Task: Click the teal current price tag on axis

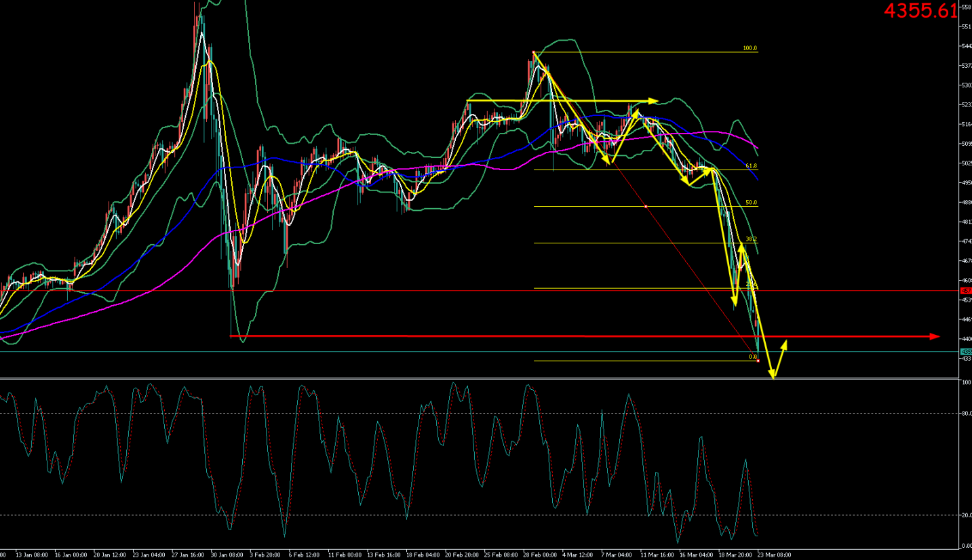Action: click(x=965, y=352)
